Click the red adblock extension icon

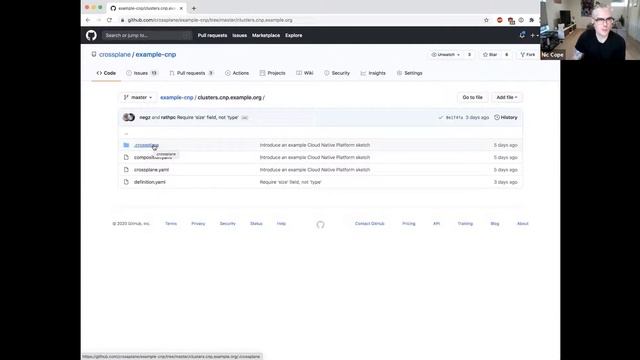(x=500, y=20)
